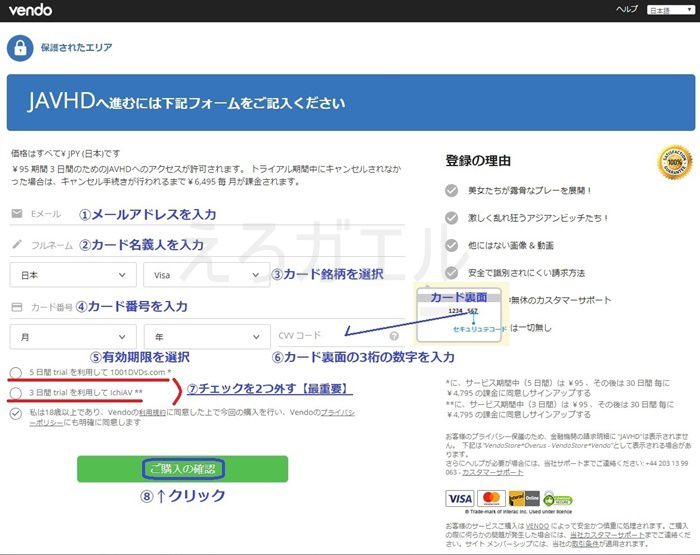Open the 取引条件 terms link
The image size is (700, 555).
coord(585,544)
